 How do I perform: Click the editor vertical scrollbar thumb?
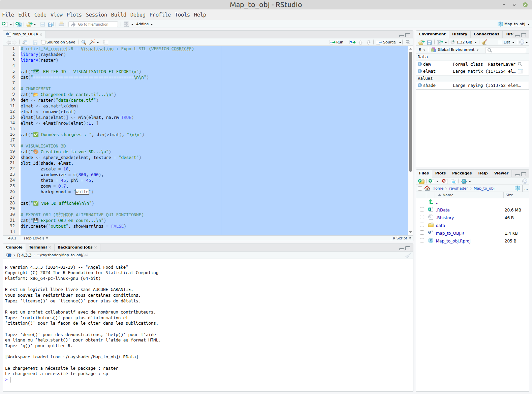point(410,111)
